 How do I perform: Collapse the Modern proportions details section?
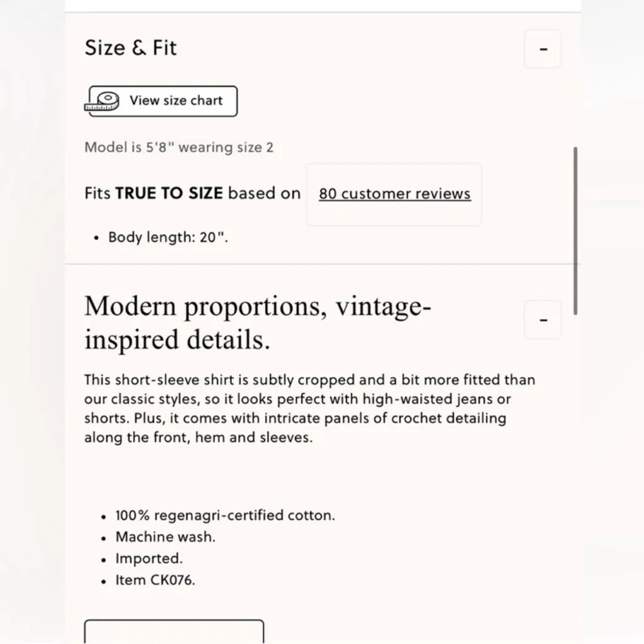pos(543,320)
